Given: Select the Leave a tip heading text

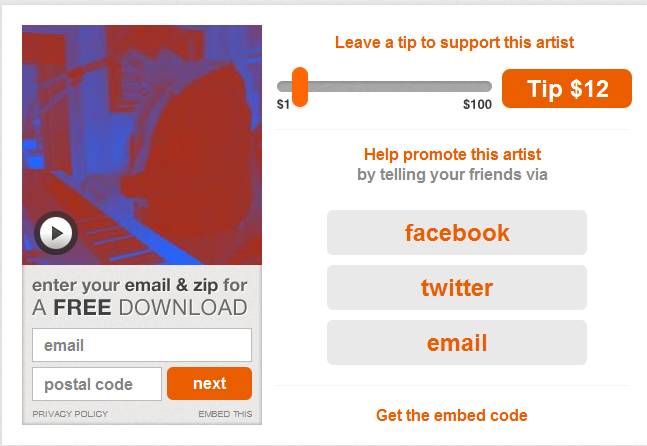Looking at the screenshot, I should tap(455, 43).
